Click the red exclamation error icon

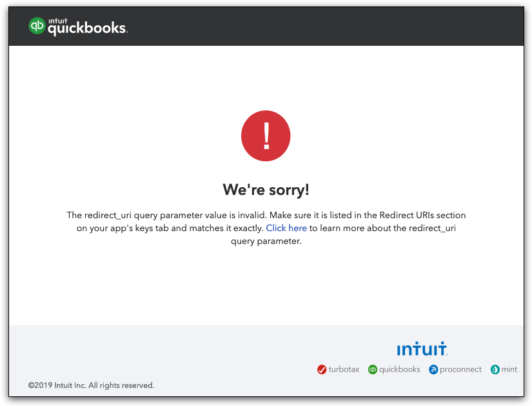tap(266, 136)
